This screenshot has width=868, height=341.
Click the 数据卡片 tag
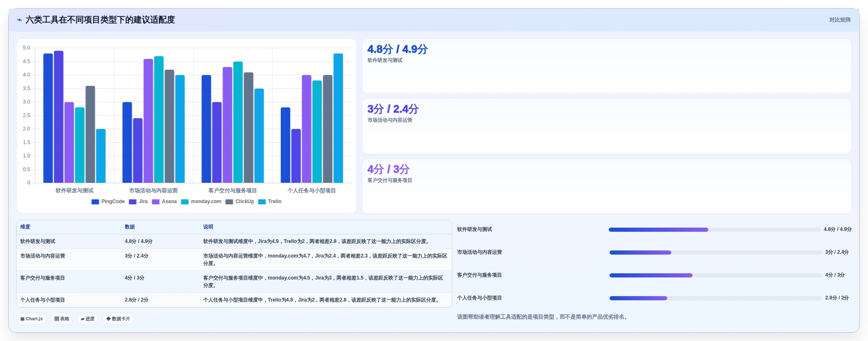[x=118, y=319]
